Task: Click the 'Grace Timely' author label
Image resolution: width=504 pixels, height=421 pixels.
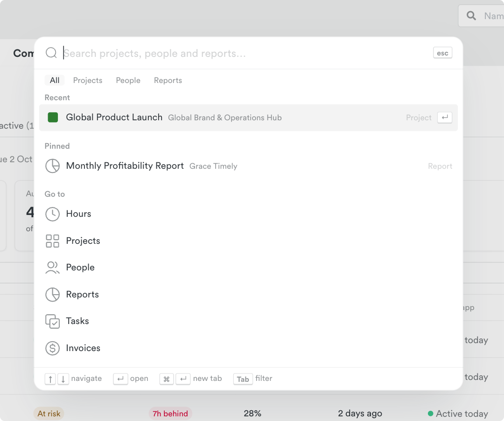Action: [x=213, y=166]
